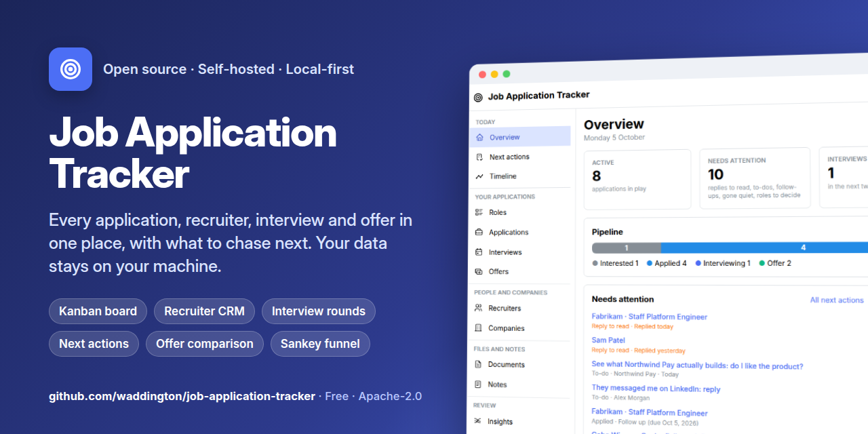Click the grey Interested 1 legend dot
Screen dimensions: 868x434
coord(595,263)
